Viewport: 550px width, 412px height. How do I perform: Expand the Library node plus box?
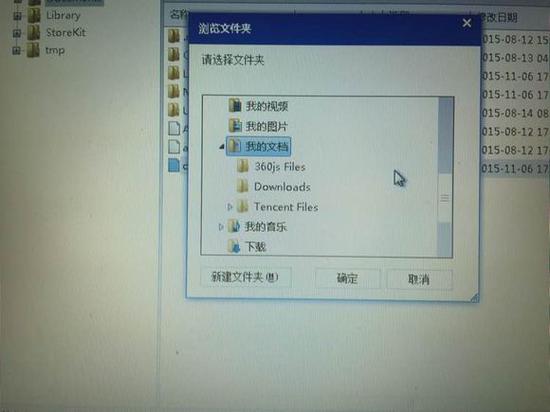click(17, 16)
